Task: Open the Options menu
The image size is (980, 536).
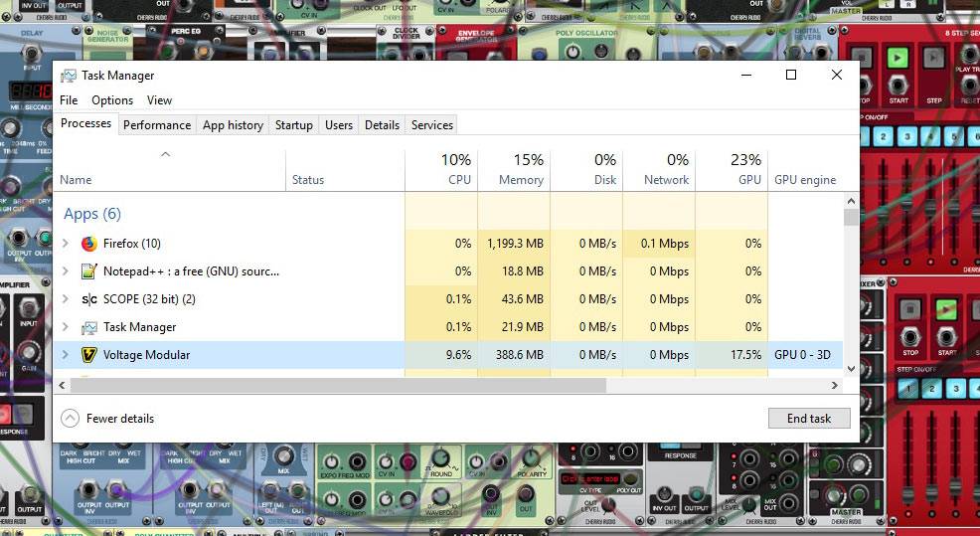Action: coord(112,100)
